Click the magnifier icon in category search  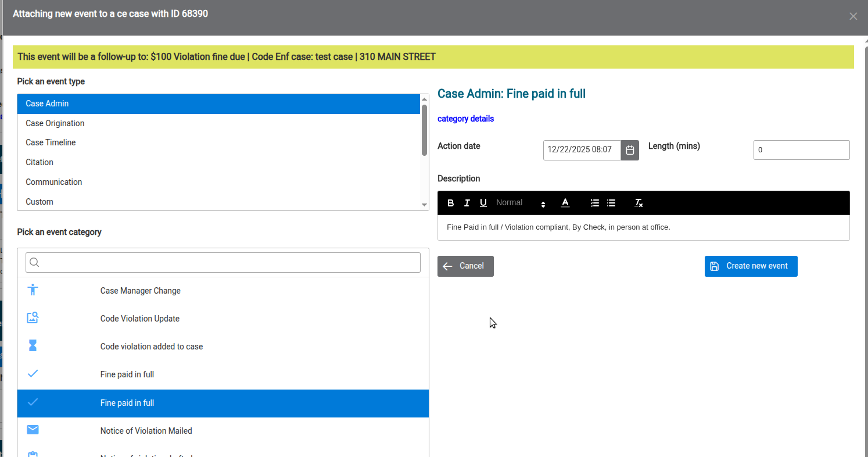pyautogui.click(x=34, y=263)
